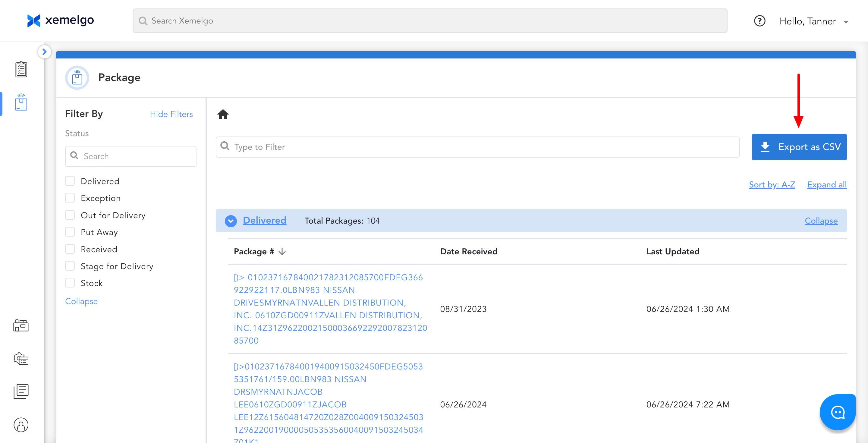Image resolution: width=868 pixels, height=443 pixels.
Task: Tick the Stock status checkbox
Action: [x=70, y=283]
